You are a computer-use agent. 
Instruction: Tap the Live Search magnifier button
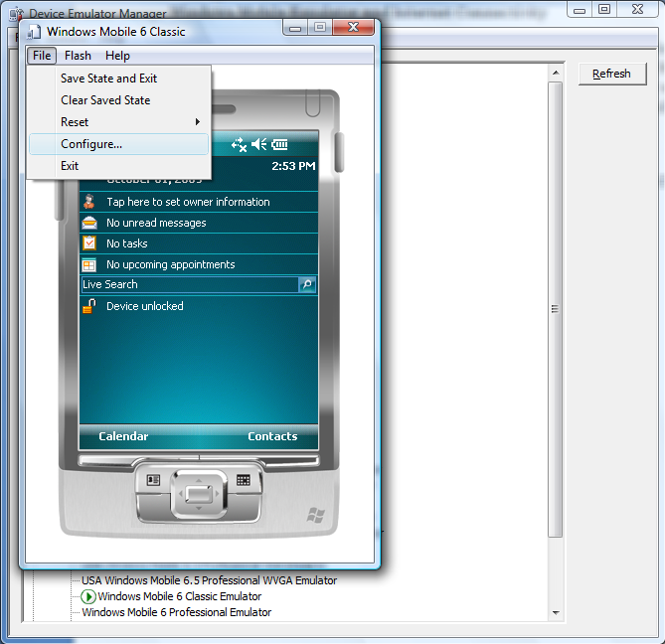(x=307, y=284)
